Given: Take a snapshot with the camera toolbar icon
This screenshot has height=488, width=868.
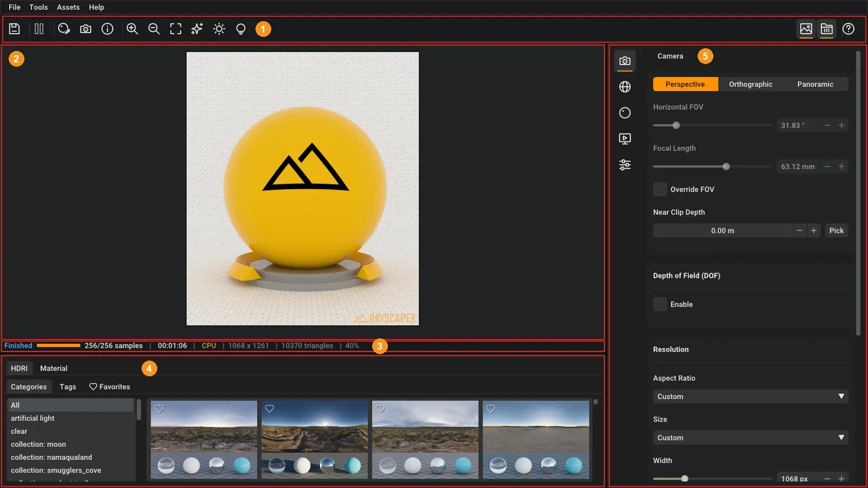Looking at the screenshot, I should [86, 29].
